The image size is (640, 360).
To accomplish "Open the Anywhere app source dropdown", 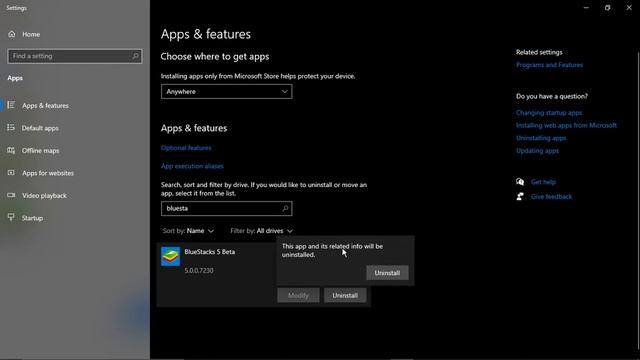I will tap(227, 91).
